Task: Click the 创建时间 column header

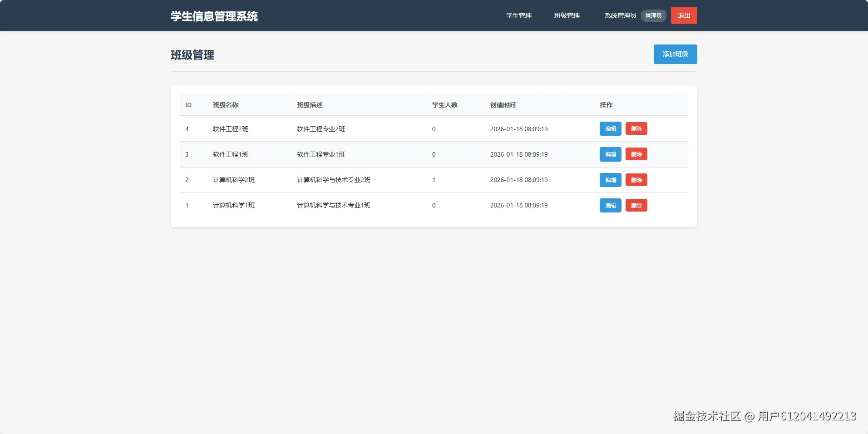Action: pos(503,105)
